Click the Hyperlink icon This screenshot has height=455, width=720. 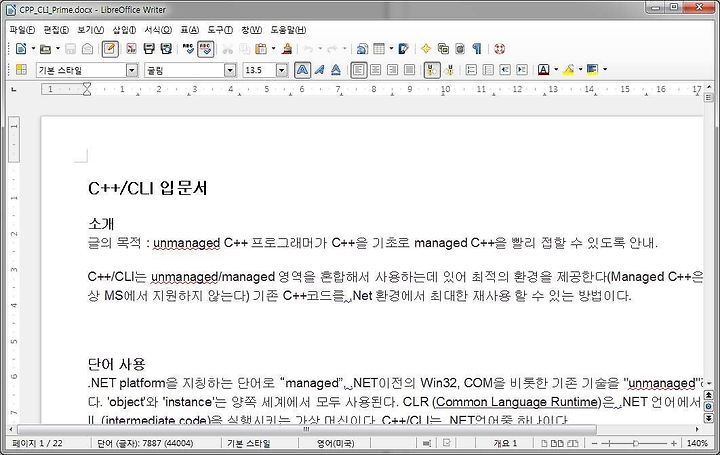pos(362,49)
